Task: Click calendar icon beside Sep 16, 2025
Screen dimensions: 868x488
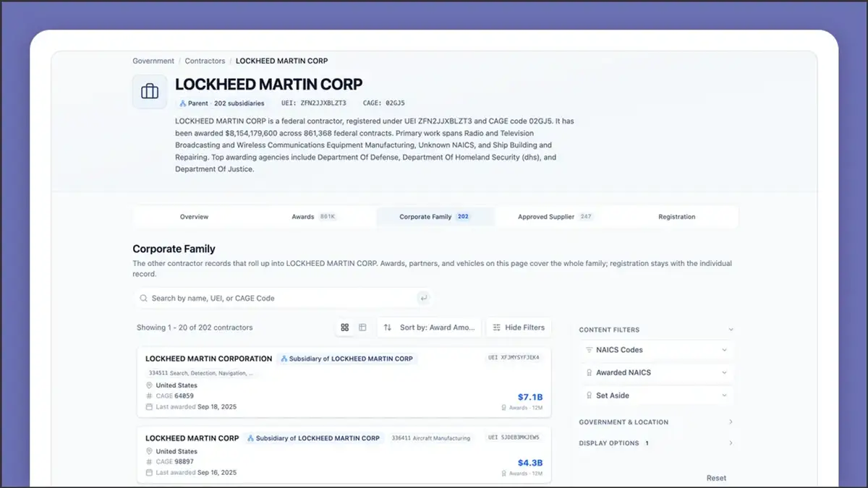Action: 150,473
